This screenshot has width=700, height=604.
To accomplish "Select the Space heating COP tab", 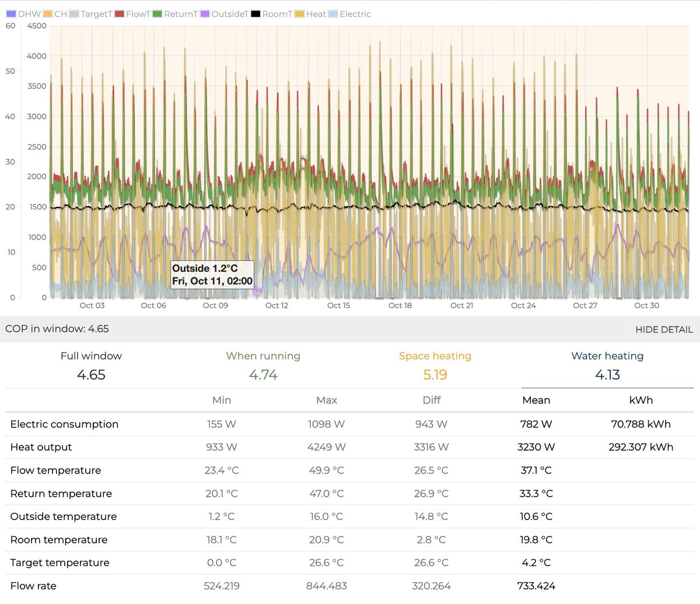I will pyautogui.click(x=435, y=366).
